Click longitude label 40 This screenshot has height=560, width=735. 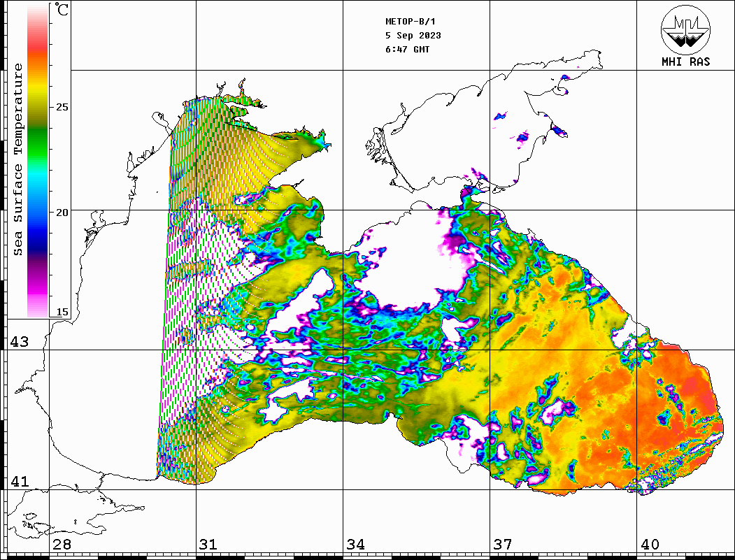pos(650,545)
